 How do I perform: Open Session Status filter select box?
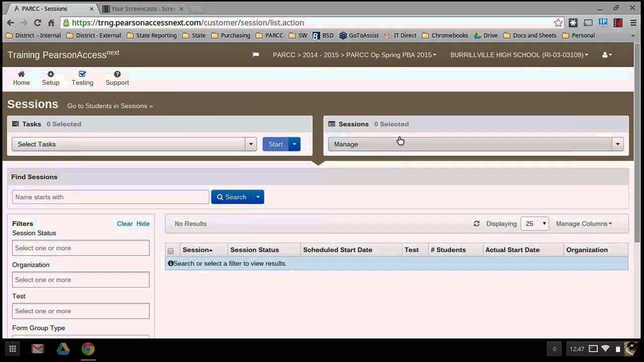click(80, 248)
